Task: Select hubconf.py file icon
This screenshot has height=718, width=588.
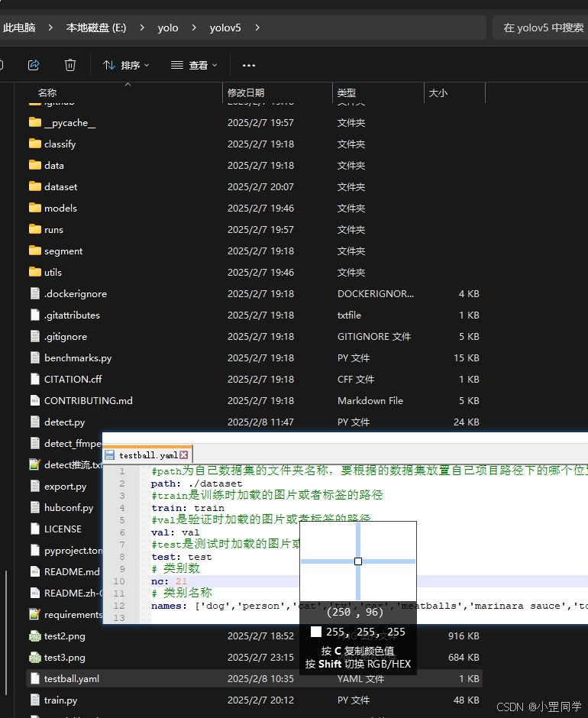Action: tap(35, 507)
